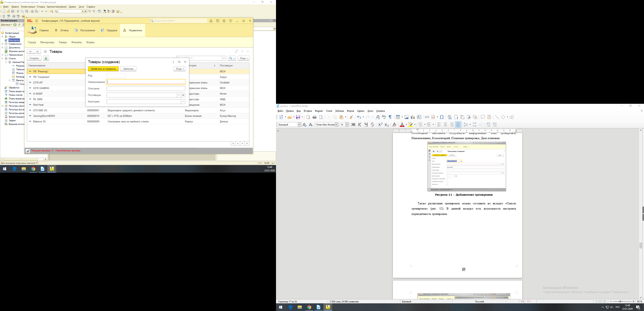Open favorites star in 1C title bar
The width and height of the screenshot is (644, 311).
[224, 21]
